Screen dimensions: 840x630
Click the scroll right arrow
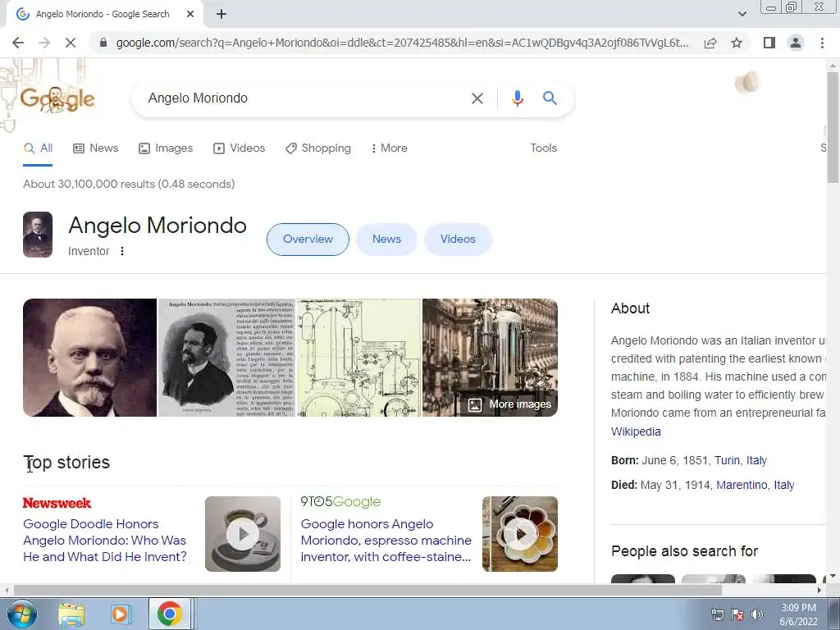tap(819, 591)
